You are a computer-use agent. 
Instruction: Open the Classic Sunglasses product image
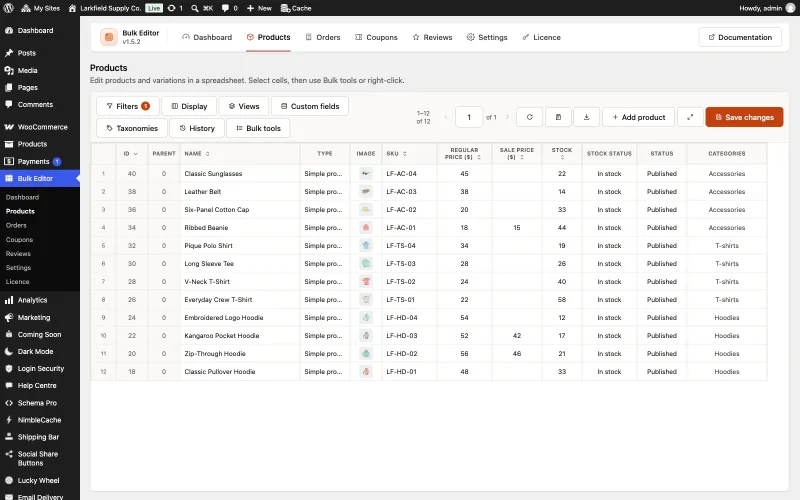tap(366, 173)
